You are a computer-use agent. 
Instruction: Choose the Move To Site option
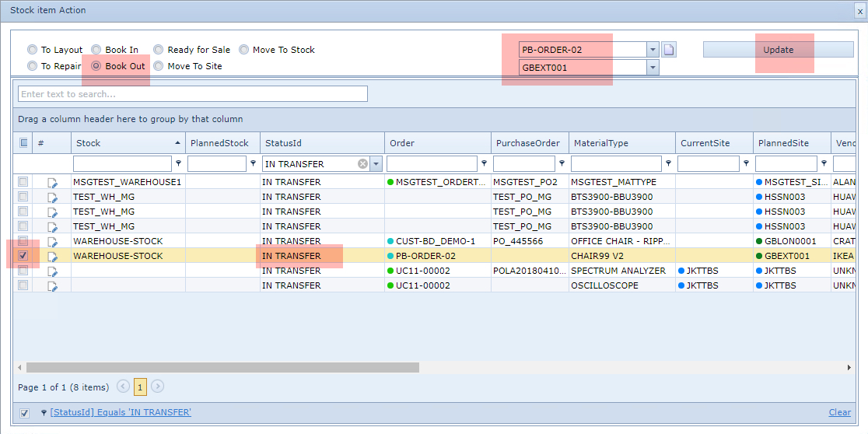tap(159, 66)
